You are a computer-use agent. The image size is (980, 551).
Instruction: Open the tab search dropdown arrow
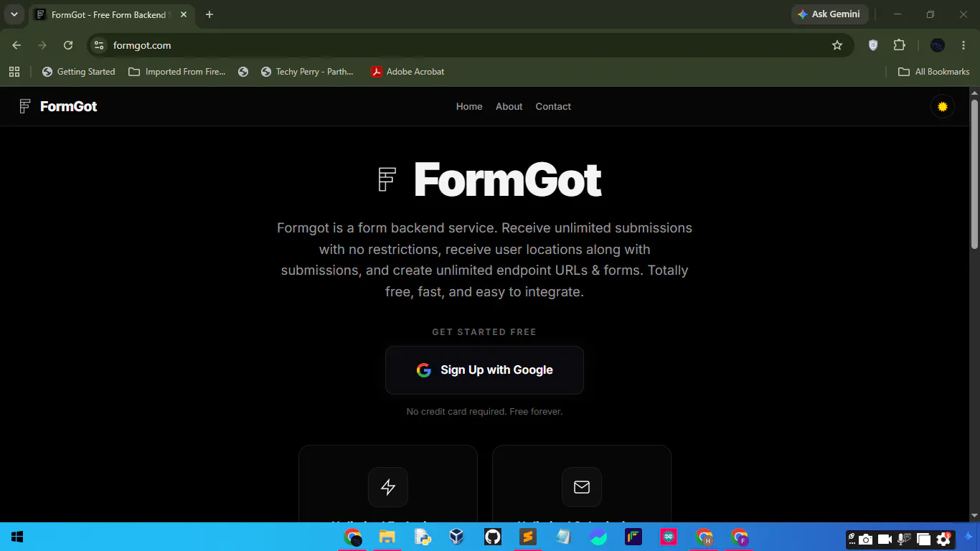(14, 14)
